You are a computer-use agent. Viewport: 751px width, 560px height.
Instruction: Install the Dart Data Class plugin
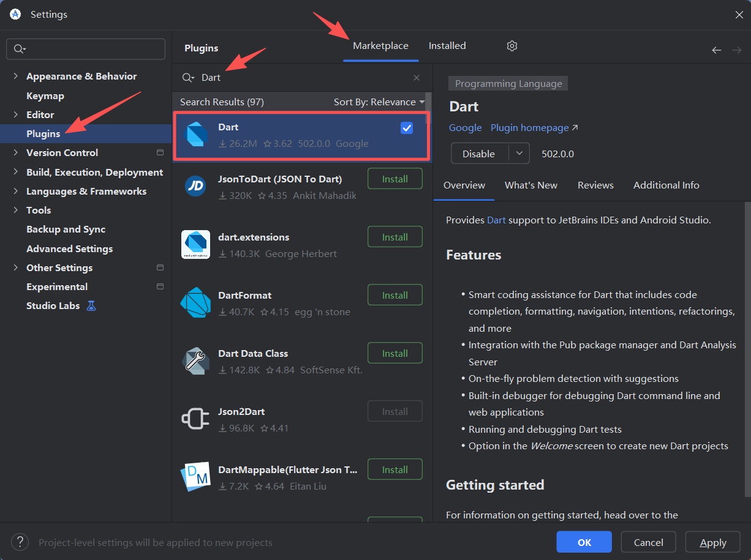pyautogui.click(x=395, y=353)
